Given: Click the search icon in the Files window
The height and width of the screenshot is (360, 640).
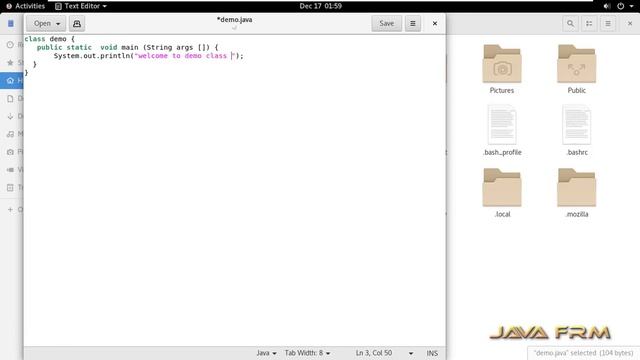Looking at the screenshot, I should pyautogui.click(x=570, y=24).
